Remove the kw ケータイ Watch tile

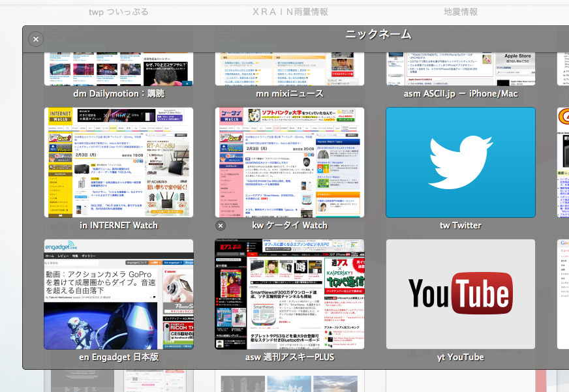tap(221, 226)
